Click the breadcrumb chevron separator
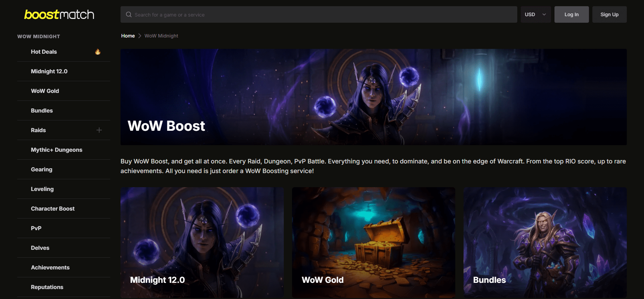The width and height of the screenshot is (644, 299). 140,36
